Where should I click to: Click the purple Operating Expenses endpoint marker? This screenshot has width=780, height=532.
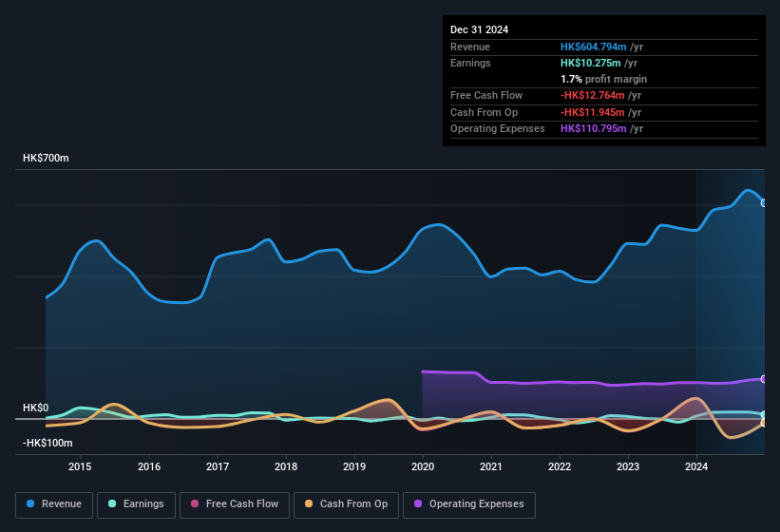point(763,379)
